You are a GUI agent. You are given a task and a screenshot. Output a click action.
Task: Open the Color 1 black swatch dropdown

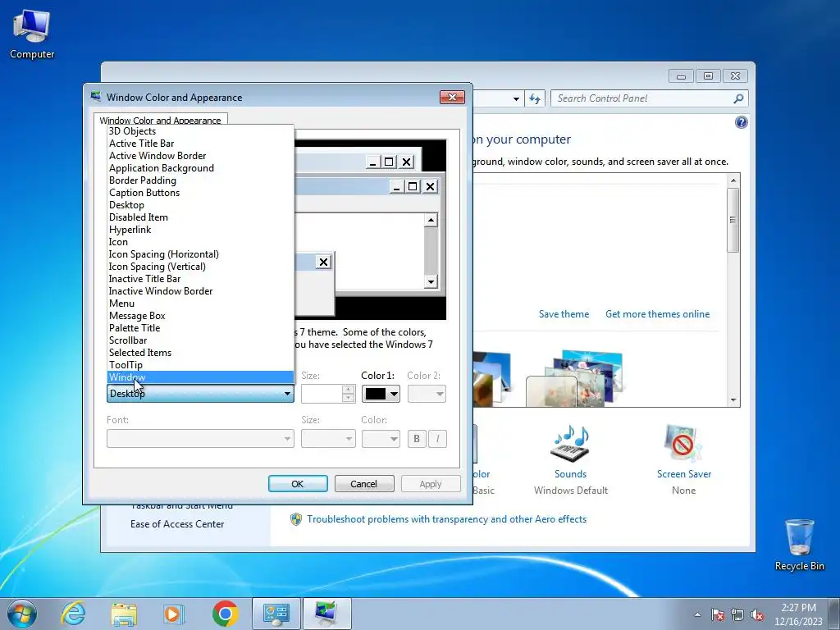click(x=381, y=394)
